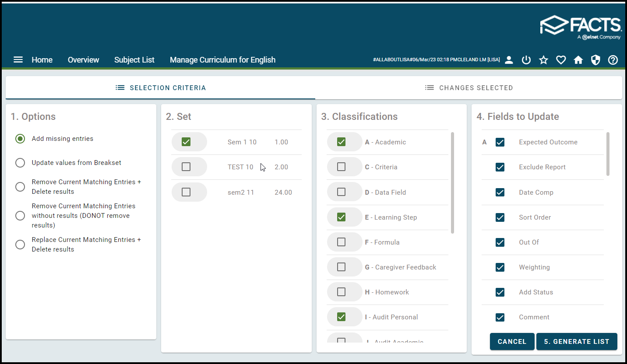This screenshot has height=364, width=627.
Task: Click the user profile icon
Action: pyautogui.click(x=509, y=60)
